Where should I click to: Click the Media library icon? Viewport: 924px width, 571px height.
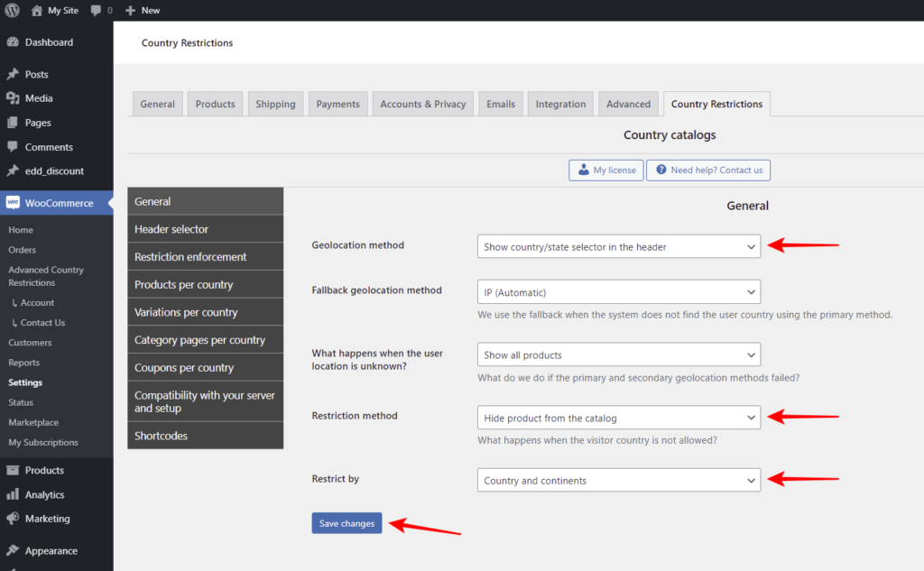tap(13, 98)
